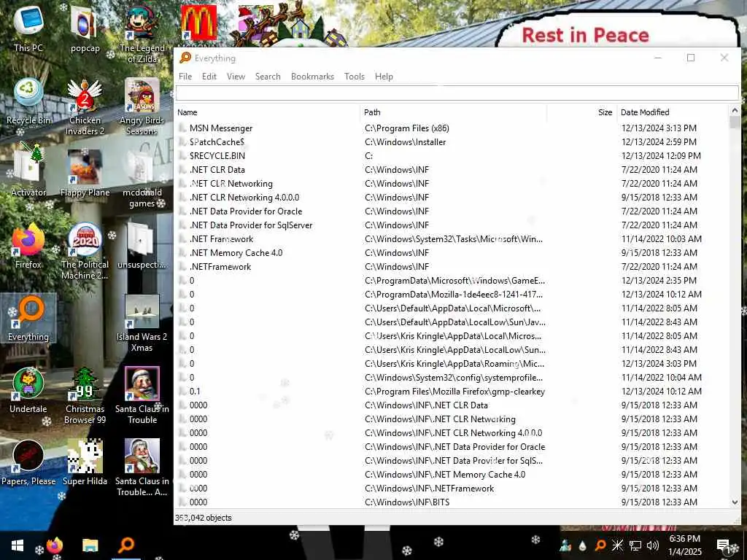
Task: Select the Everything desktop shortcut
Action: (x=28, y=318)
